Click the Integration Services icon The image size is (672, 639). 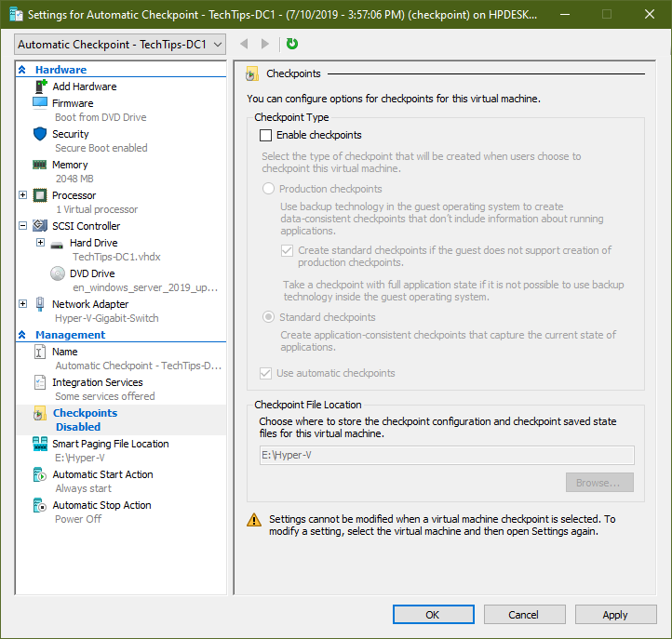tap(39, 382)
